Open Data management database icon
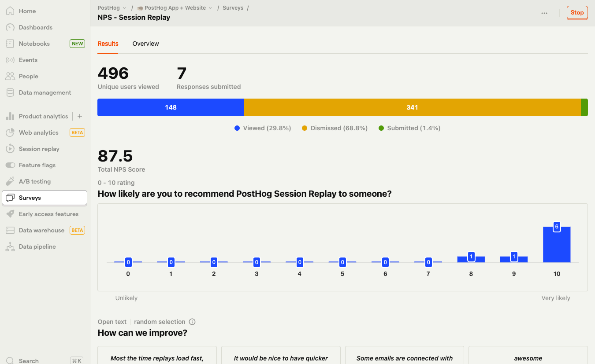Viewport: 595px width, 364px height. click(10, 92)
